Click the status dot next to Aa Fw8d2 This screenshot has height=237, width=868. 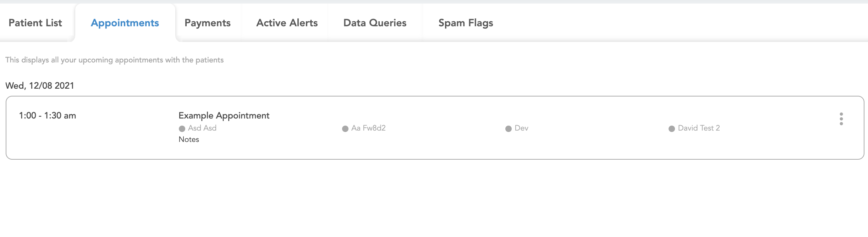pos(345,129)
